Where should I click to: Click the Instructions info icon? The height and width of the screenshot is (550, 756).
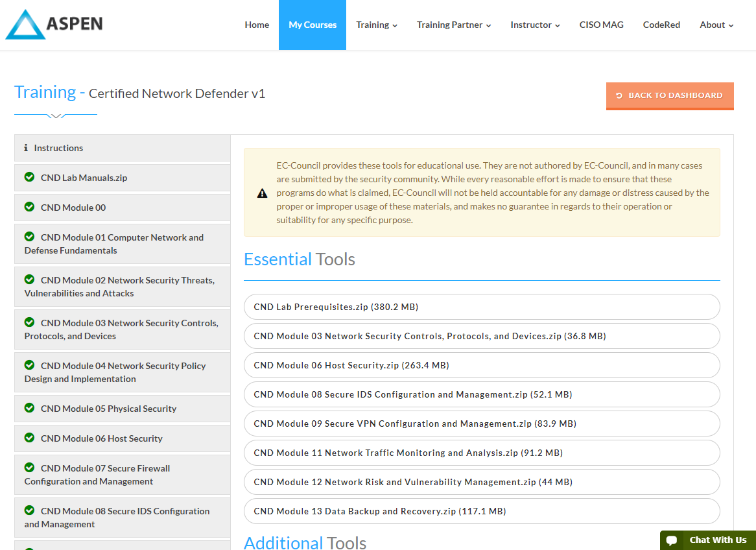(26, 148)
